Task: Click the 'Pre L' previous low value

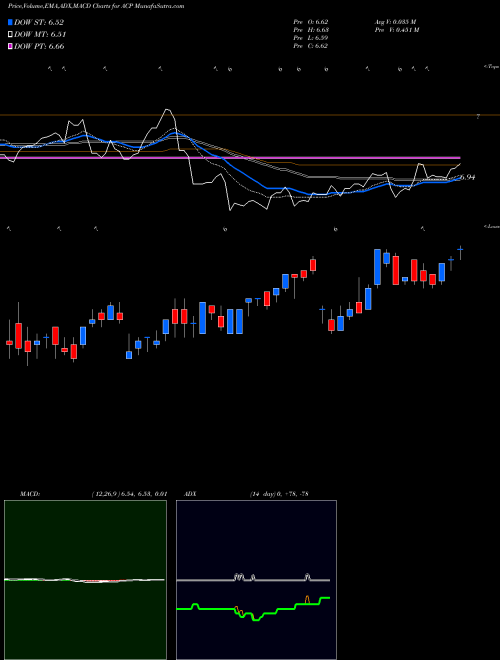Action: pos(311,38)
